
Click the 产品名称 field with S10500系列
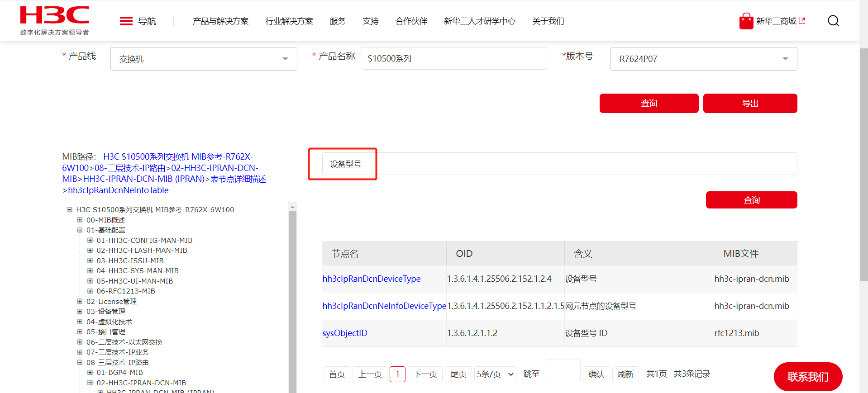(453, 58)
